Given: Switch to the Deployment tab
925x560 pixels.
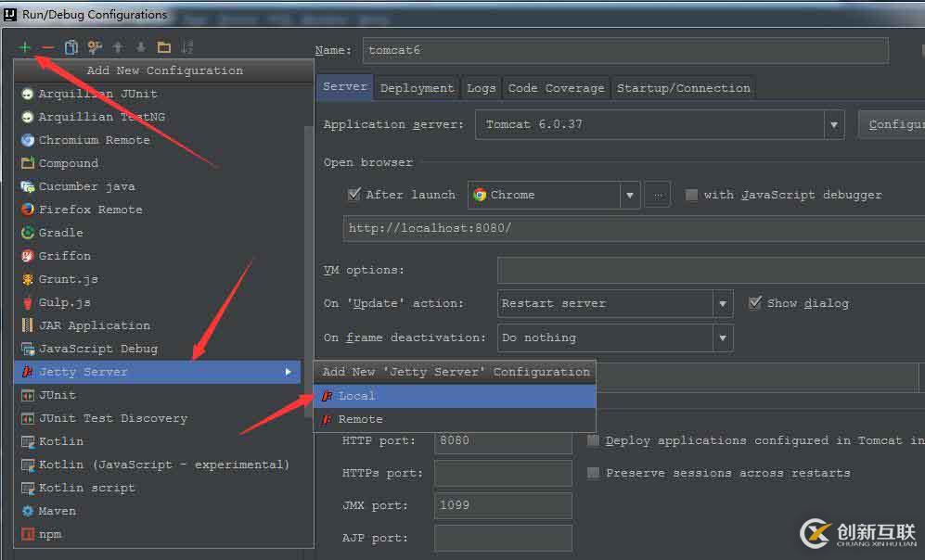Looking at the screenshot, I should (418, 88).
